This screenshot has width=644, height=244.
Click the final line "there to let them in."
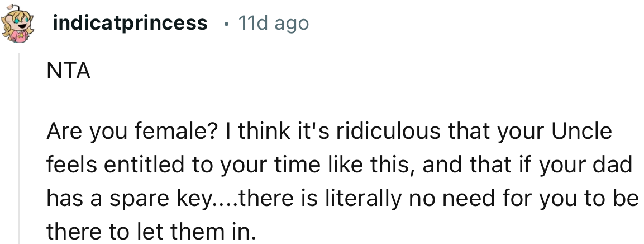[x=147, y=230]
